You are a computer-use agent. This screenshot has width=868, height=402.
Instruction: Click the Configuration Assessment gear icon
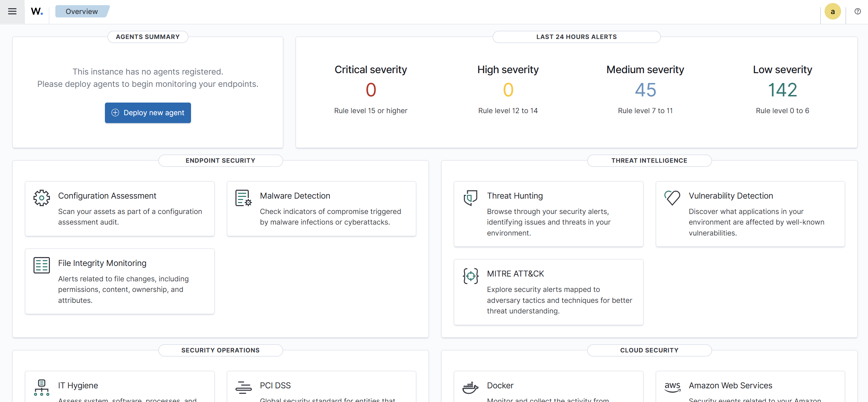pos(42,198)
